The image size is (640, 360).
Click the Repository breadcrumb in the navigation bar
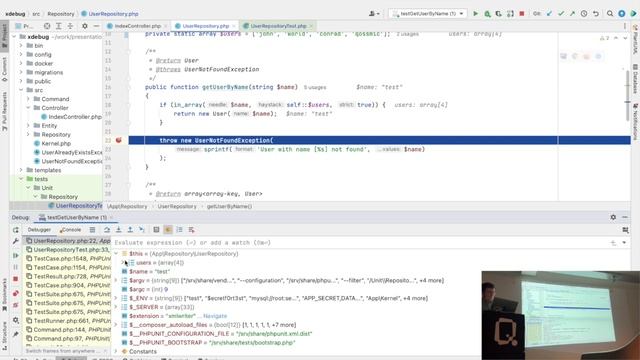(x=61, y=13)
